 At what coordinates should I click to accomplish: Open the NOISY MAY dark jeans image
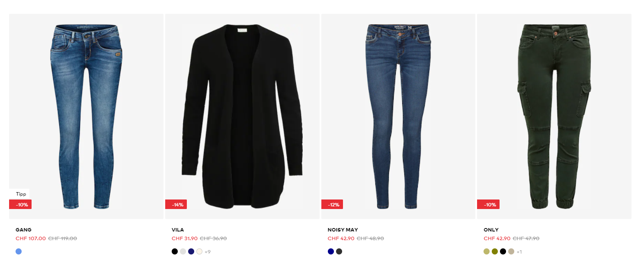tap(398, 116)
